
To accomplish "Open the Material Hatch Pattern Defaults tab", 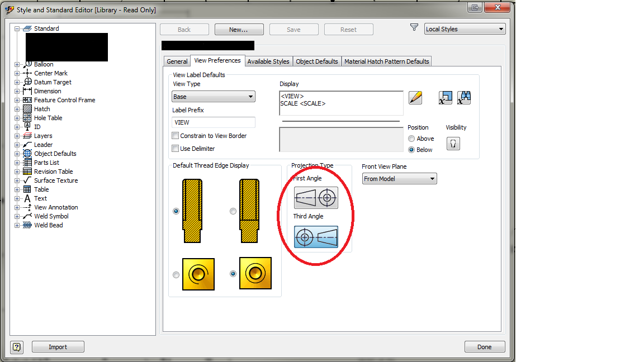I will [x=386, y=61].
